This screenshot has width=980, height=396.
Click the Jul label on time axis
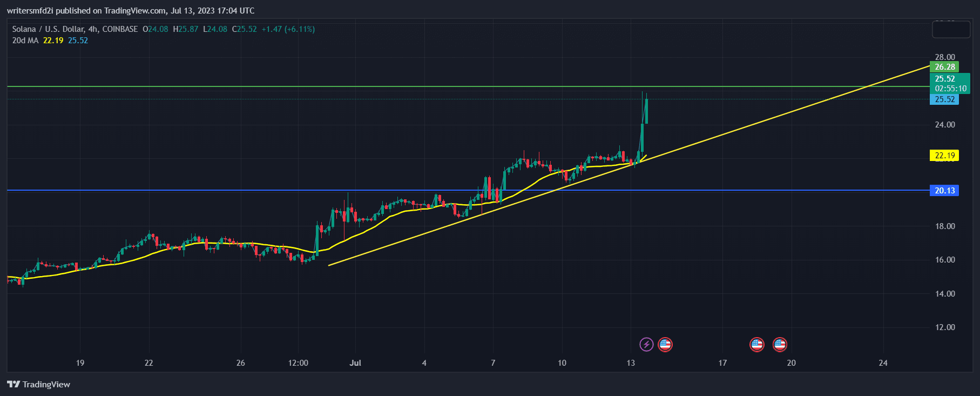pos(355,363)
